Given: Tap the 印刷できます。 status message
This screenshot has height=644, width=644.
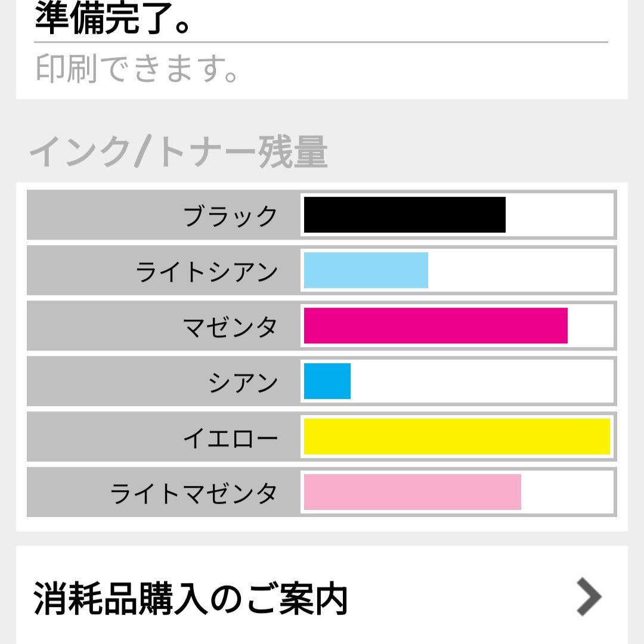Looking at the screenshot, I should tap(137, 69).
